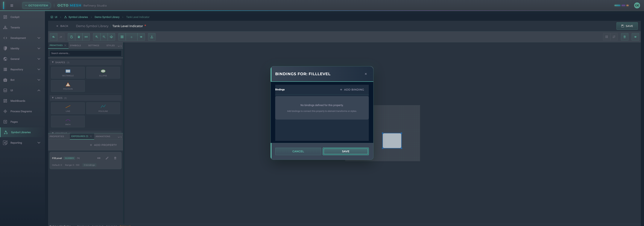Click the Zoom Out magnifier icon
644x226 pixels.
pyautogui.click(x=104, y=37)
